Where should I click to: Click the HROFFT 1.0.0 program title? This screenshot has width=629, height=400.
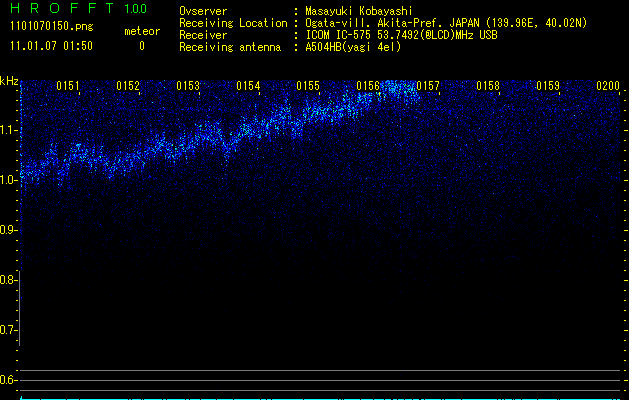point(79,8)
